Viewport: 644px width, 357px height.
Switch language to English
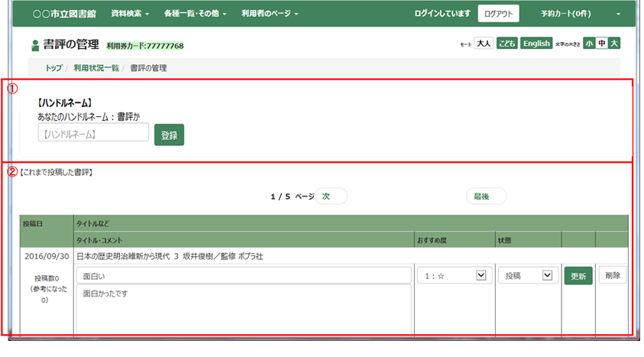(536, 44)
